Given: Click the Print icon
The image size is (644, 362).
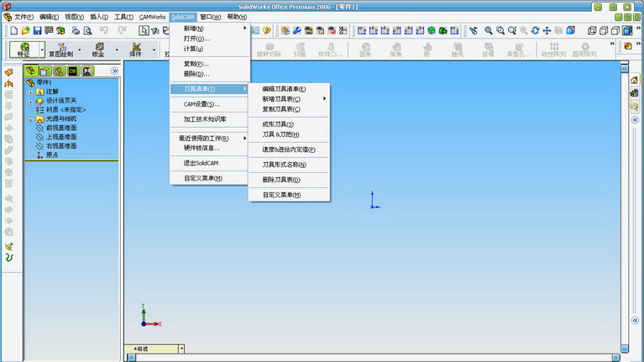Looking at the screenshot, I should [76, 30].
